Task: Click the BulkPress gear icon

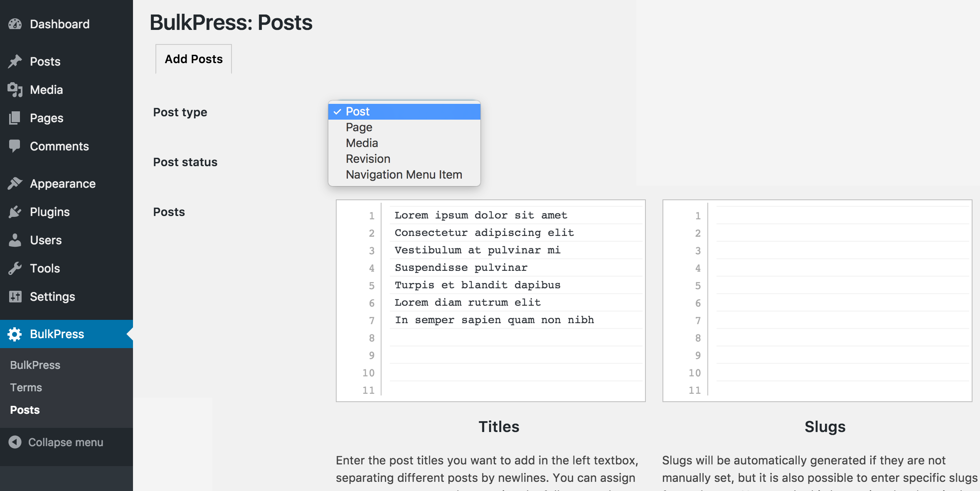Action: pos(15,334)
